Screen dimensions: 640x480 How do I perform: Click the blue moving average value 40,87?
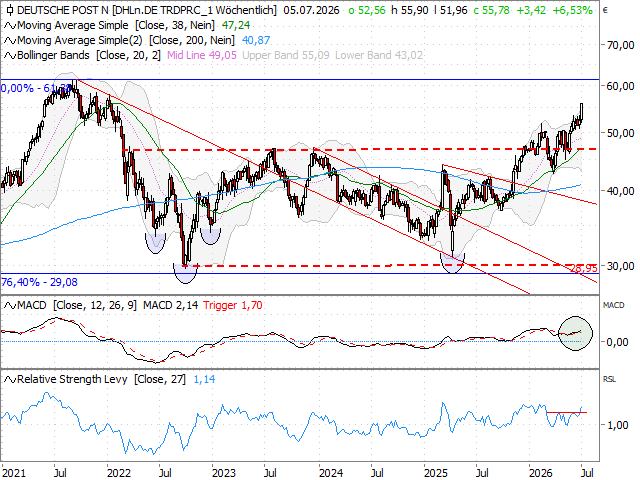click(x=256, y=40)
